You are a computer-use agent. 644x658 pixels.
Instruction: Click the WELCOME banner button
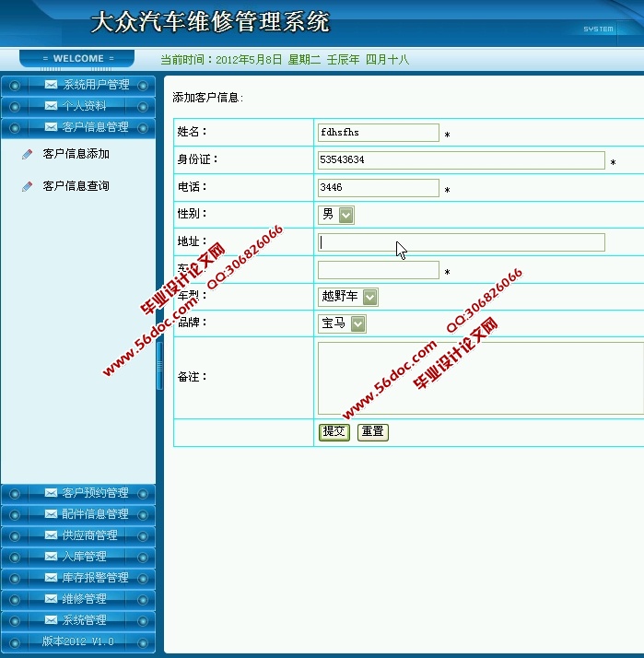[x=77, y=58]
